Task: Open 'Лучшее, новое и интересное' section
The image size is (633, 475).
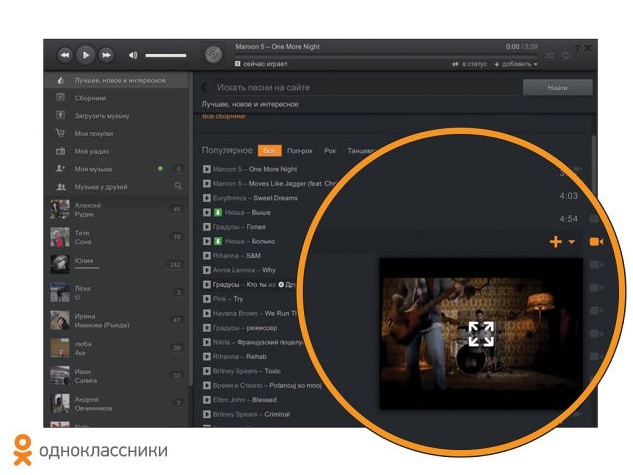Action: coord(116,80)
